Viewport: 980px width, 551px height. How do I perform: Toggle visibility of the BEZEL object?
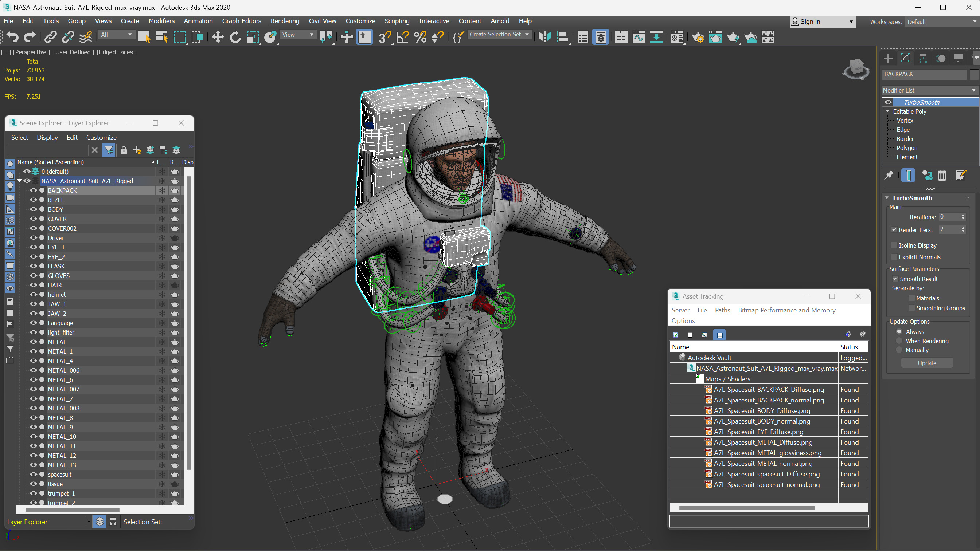[34, 200]
